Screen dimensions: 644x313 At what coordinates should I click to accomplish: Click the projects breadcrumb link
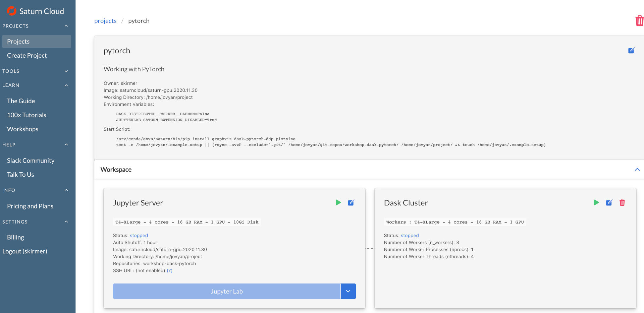point(105,21)
